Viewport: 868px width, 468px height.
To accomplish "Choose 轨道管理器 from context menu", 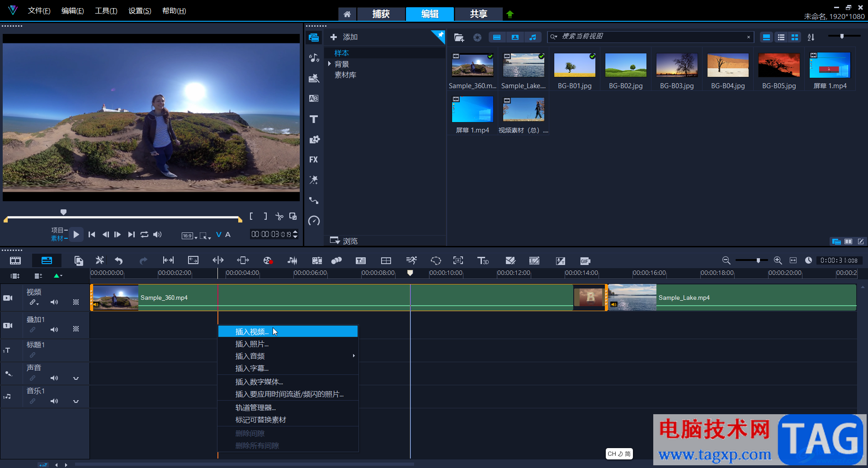I will (x=288, y=407).
